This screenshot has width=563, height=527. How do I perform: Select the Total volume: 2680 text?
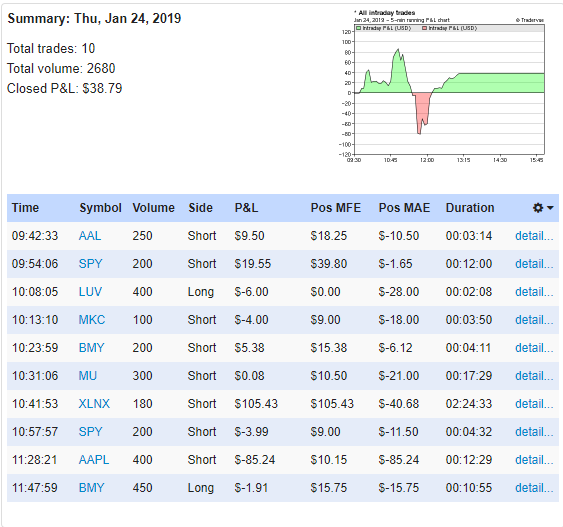[x=61, y=68]
